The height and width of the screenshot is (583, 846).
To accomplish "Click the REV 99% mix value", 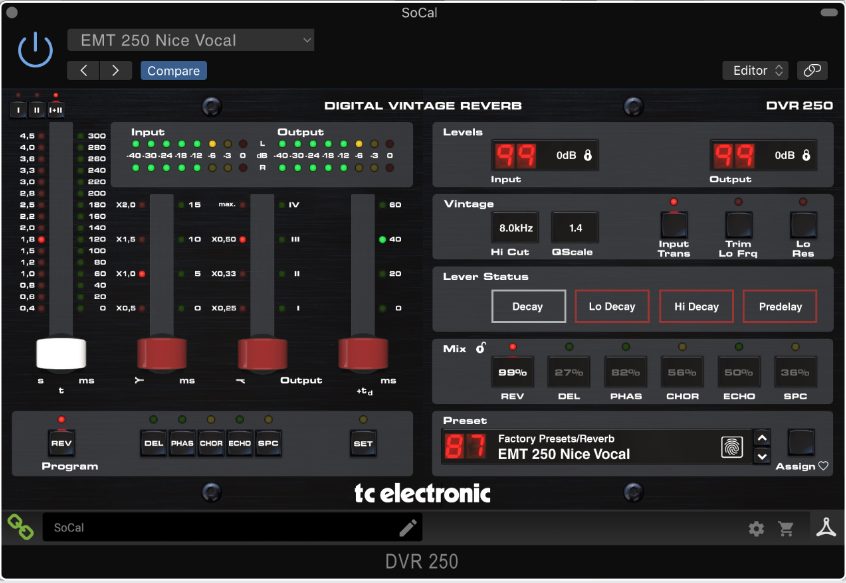I will click(512, 372).
